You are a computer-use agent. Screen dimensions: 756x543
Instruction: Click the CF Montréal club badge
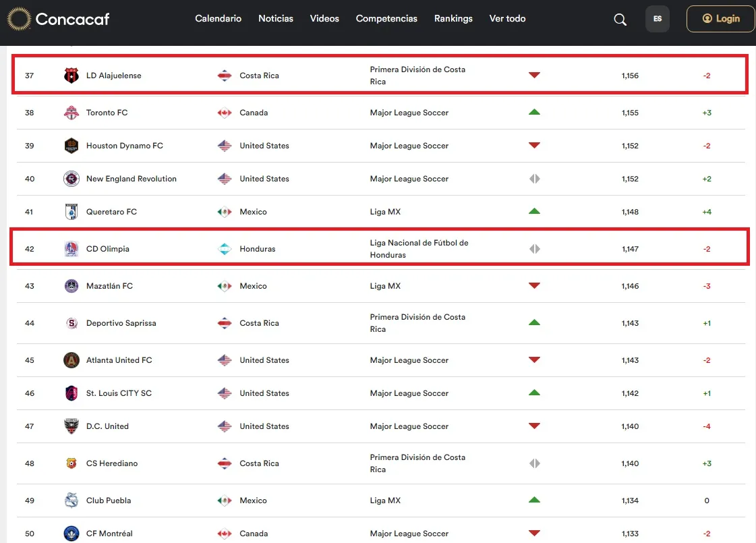point(71,533)
